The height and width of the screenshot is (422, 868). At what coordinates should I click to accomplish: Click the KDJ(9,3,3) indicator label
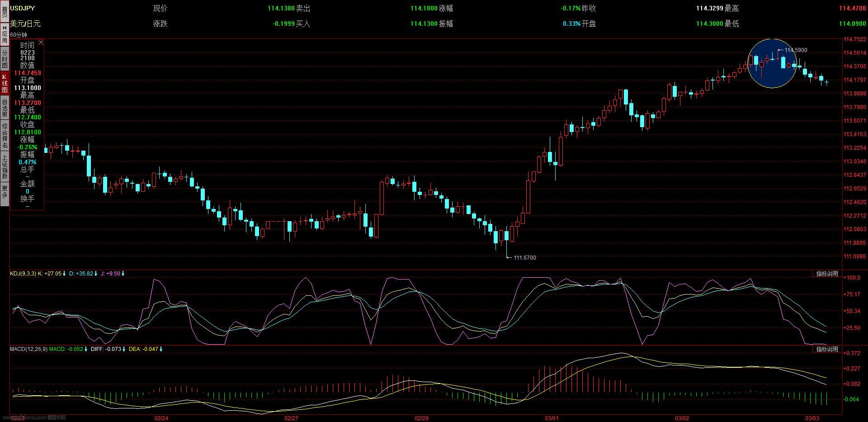click(x=23, y=274)
